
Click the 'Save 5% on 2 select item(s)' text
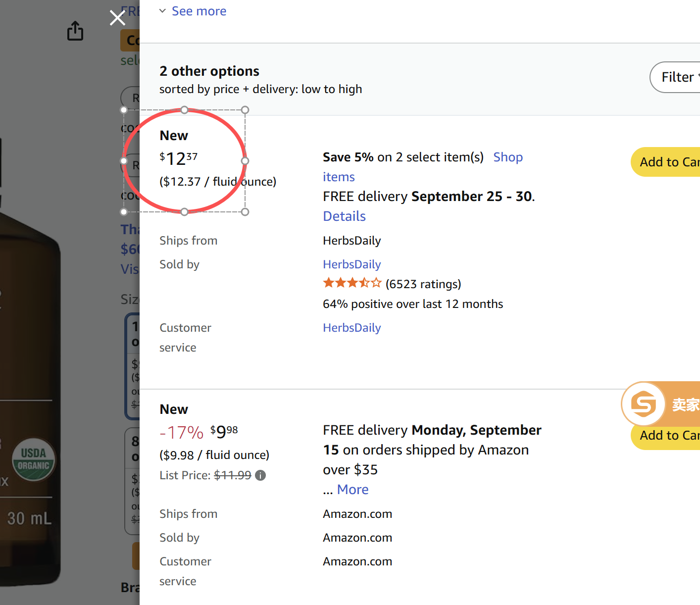[403, 157]
